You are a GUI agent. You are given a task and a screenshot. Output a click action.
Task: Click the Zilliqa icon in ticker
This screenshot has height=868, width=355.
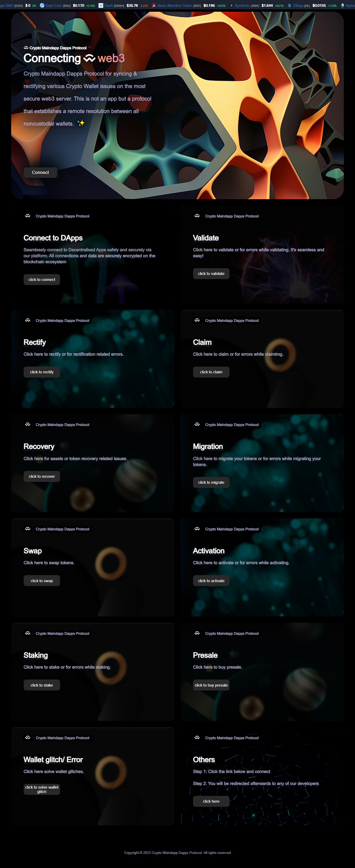[x=290, y=5]
